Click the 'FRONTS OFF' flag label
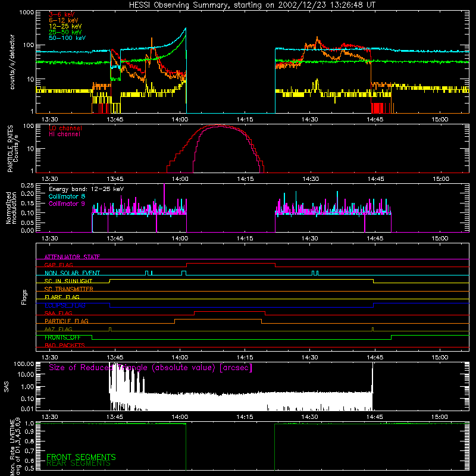This screenshot has width=476, height=476. [62, 337]
